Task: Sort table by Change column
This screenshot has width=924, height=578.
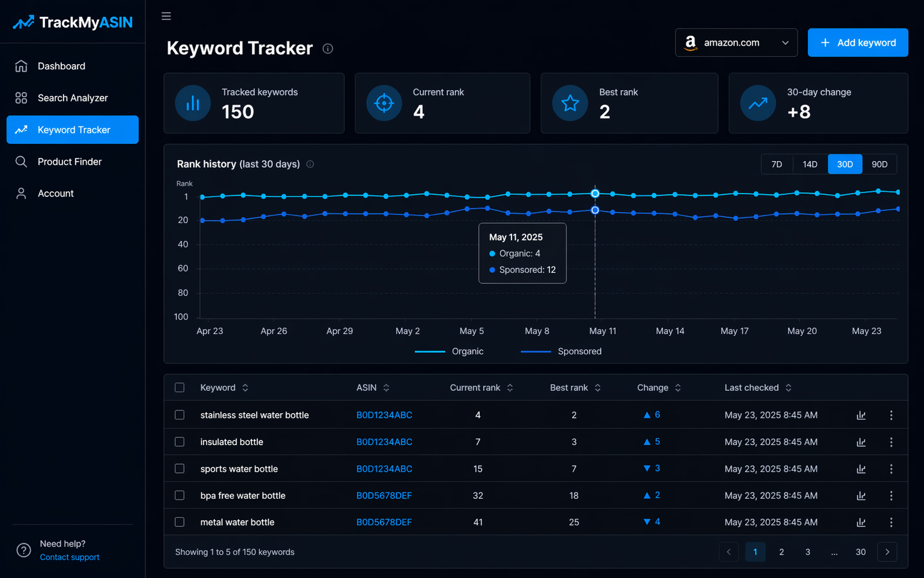Action: [x=659, y=387]
